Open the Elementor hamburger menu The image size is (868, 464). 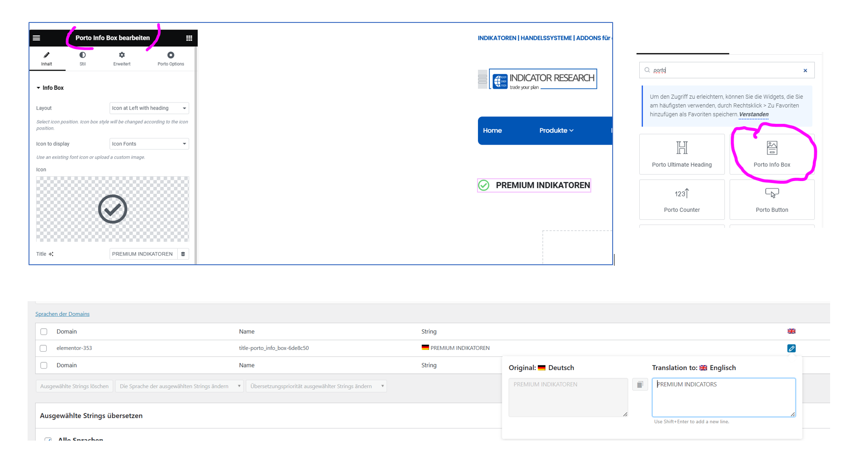36,38
